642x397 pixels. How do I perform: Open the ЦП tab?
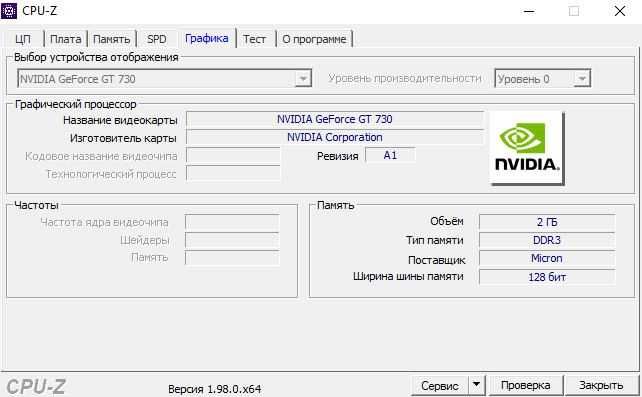[x=23, y=39]
